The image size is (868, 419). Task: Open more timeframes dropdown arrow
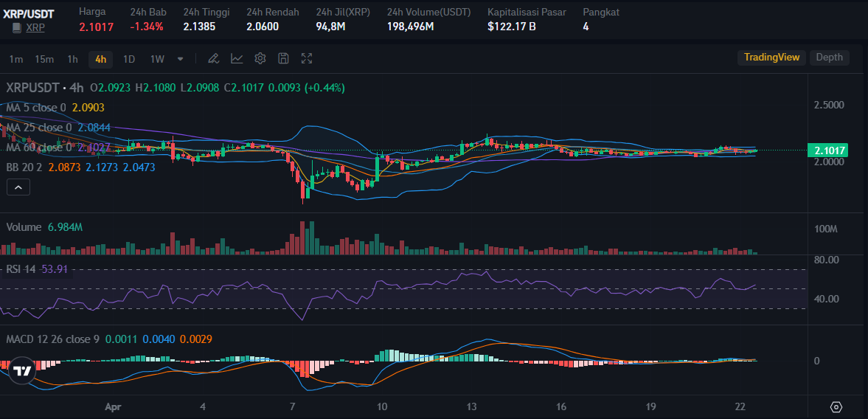[181, 58]
